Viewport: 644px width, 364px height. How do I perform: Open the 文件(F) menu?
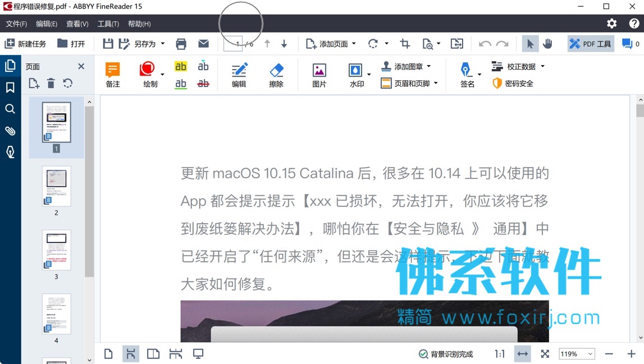pyautogui.click(x=16, y=24)
